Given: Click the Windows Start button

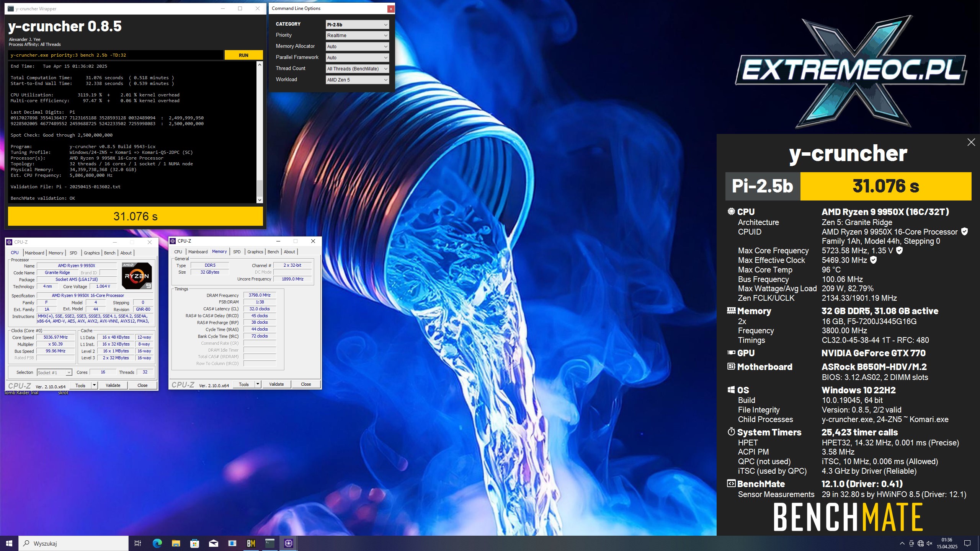Looking at the screenshot, I should pyautogui.click(x=9, y=543).
